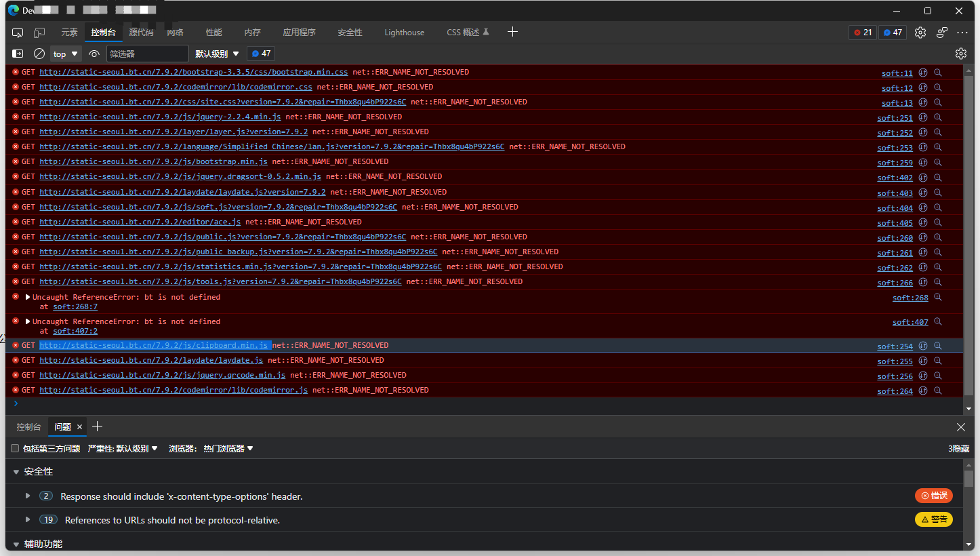Open the soft:11 source link
980x556 pixels.
coord(897,73)
